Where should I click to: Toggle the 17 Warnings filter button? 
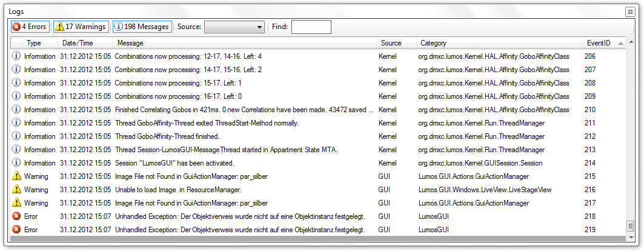pyautogui.click(x=81, y=27)
